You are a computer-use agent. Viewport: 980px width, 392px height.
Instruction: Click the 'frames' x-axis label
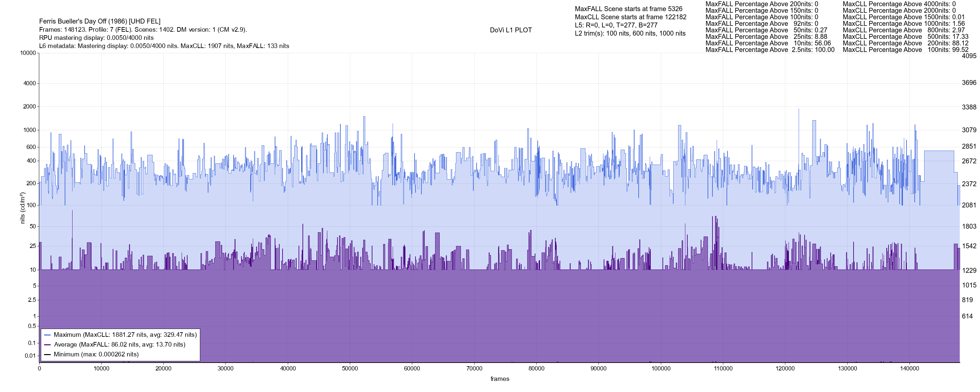point(499,379)
